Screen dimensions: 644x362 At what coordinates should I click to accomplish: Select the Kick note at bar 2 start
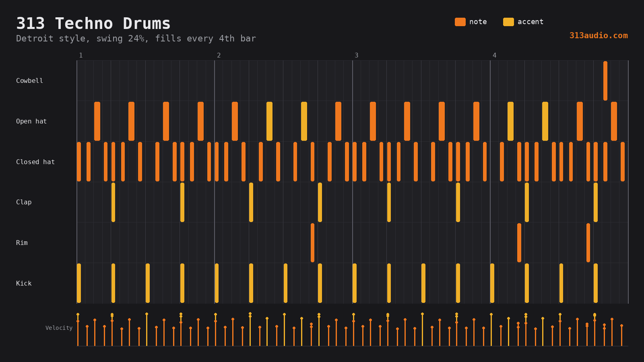tap(217, 283)
